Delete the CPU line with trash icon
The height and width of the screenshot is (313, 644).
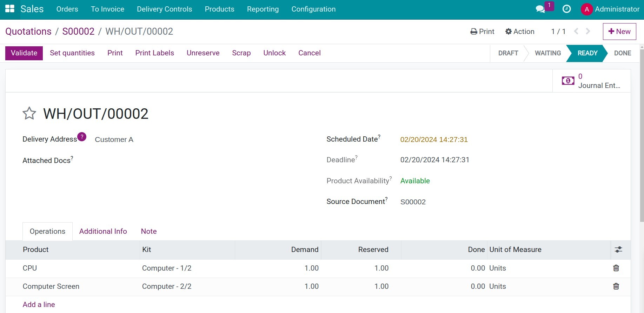point(616,268)
